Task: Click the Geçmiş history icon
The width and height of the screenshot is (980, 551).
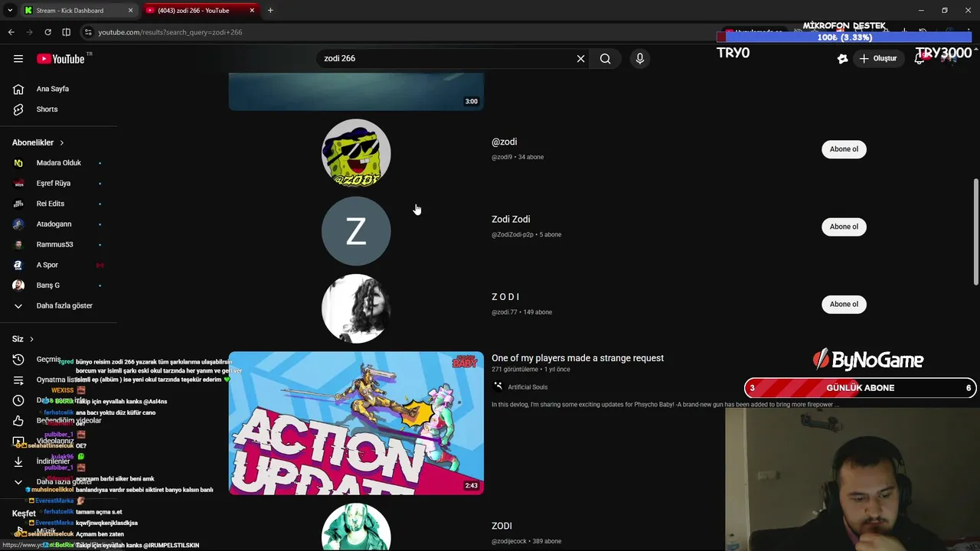Action: [18, 360]
